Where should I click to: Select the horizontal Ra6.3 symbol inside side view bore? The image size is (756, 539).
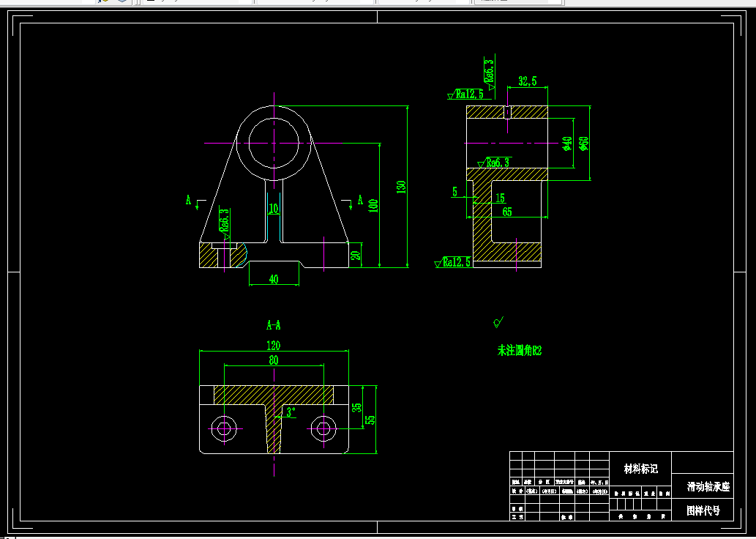(x=494, y=163)
